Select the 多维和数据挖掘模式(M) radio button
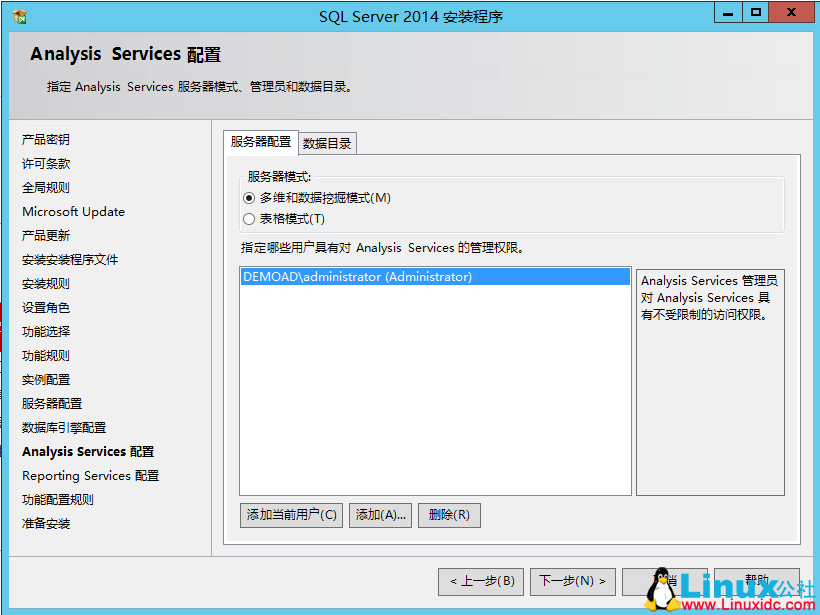 pyautogui.click(x=251, y=197)
